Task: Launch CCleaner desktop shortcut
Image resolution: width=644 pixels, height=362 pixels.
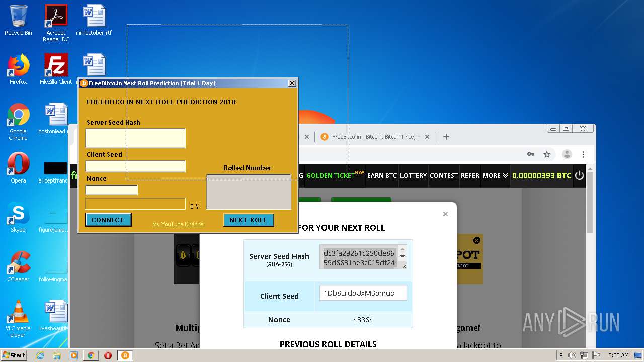Action: [18, 266]
